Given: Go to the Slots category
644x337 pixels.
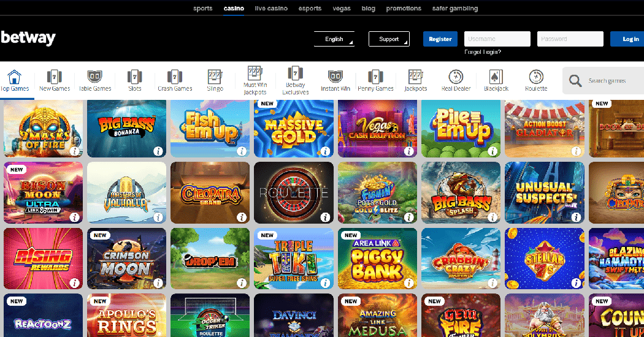Looking at the screenshot, I should tap(135, 80).
